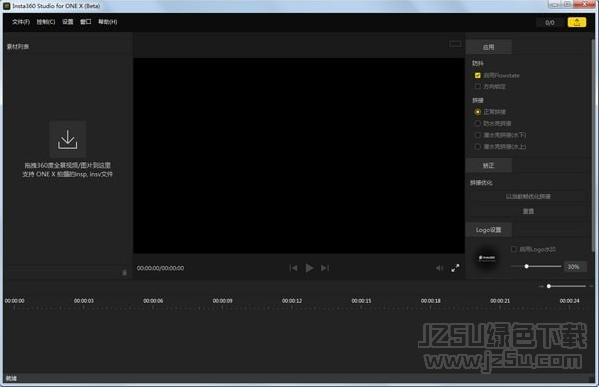Screen dimensions: 600x387
Task: Open the 帮助(H) Help menu
Action: point(108,22)
